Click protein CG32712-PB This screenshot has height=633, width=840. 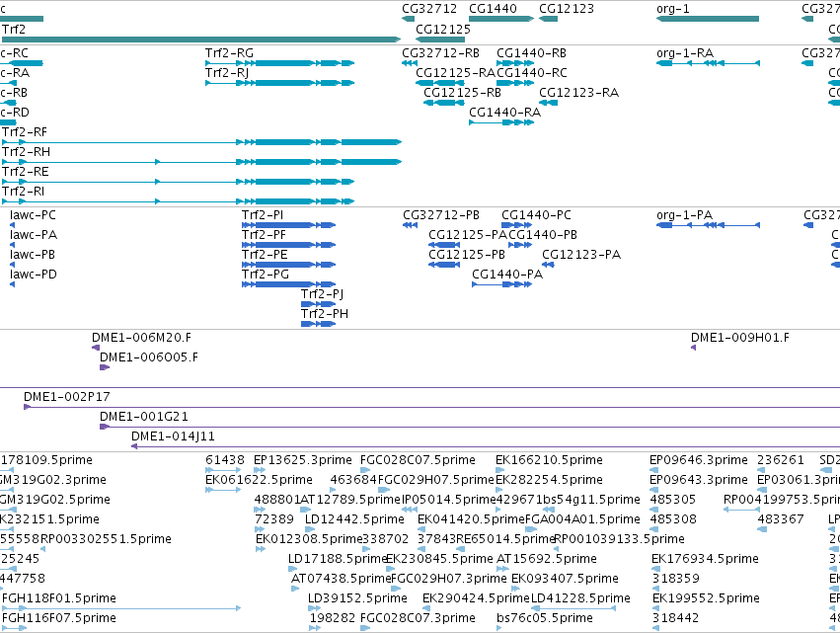pyautogui.click(x=410, y=225)
